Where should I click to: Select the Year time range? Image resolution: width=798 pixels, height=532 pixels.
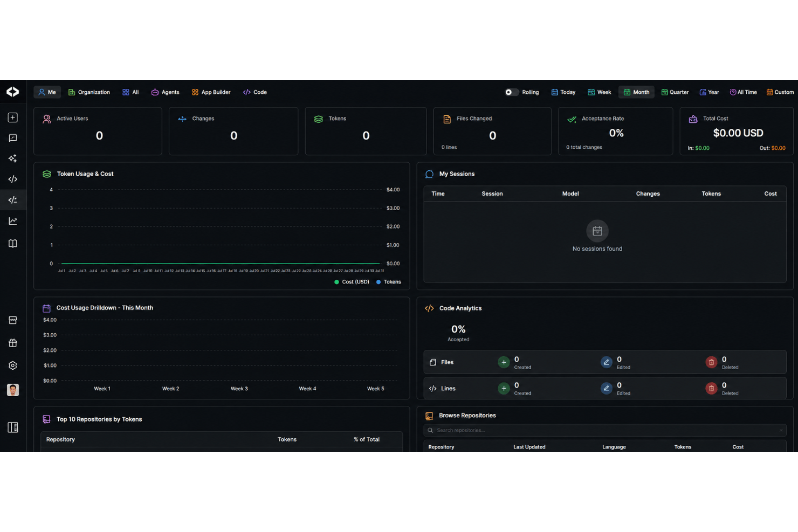pyautogui.click(x=710, y=92)
